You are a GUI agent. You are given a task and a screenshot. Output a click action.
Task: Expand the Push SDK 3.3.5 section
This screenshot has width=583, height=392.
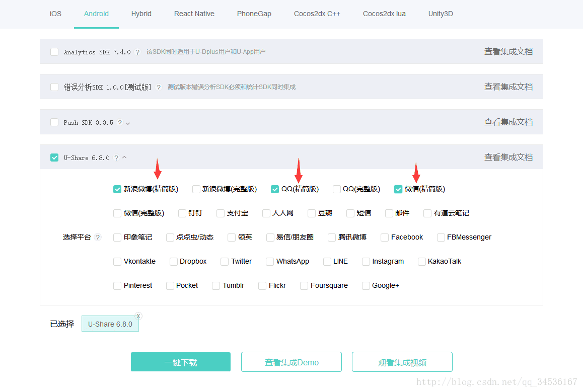pos(128,123)
